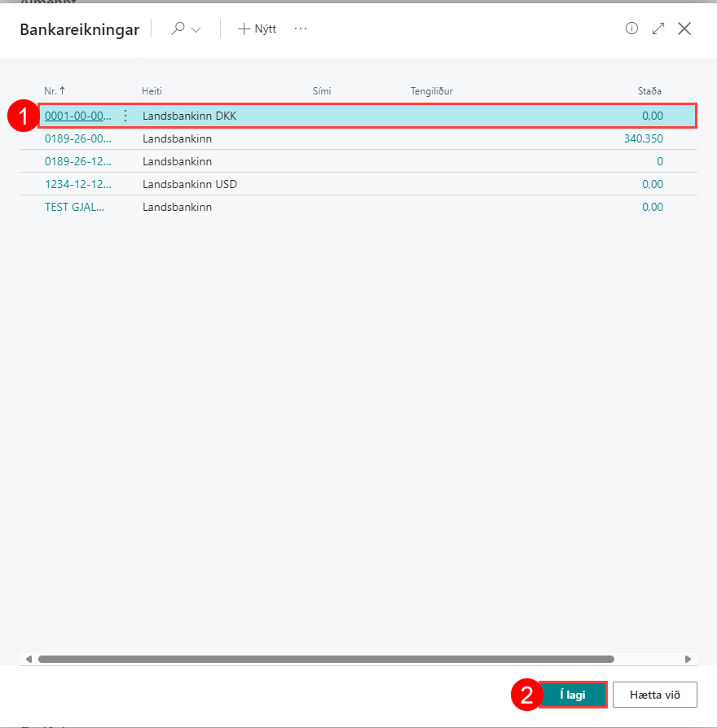The height and width of the screenshot is (728, 717).
Task: Click the Nýtt plus button
Action: [x=257, y=29]
